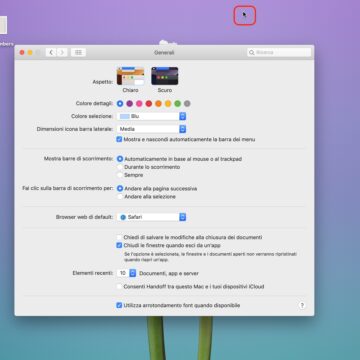This screenshot has width=360, height=360.
Task: Open the Colore selezione dropdown
Action: (151, 116)
